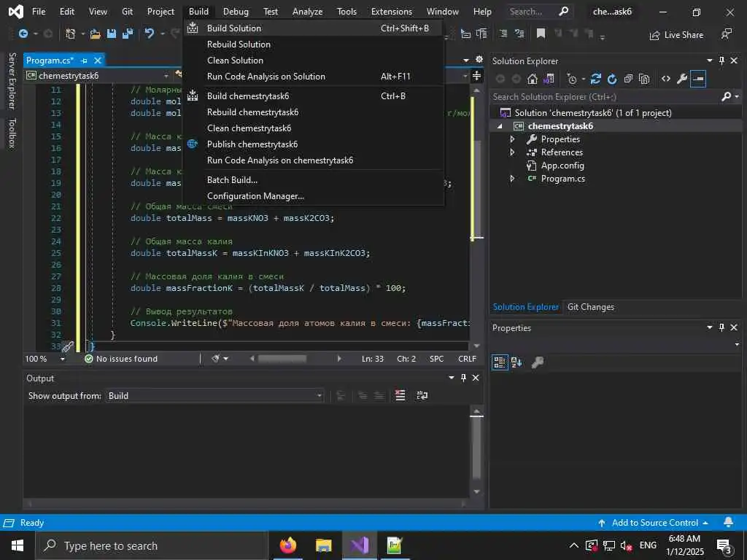Click in the Search Solution Explorer field
This screenshot has height=560, width=747.
click(605, 97)
